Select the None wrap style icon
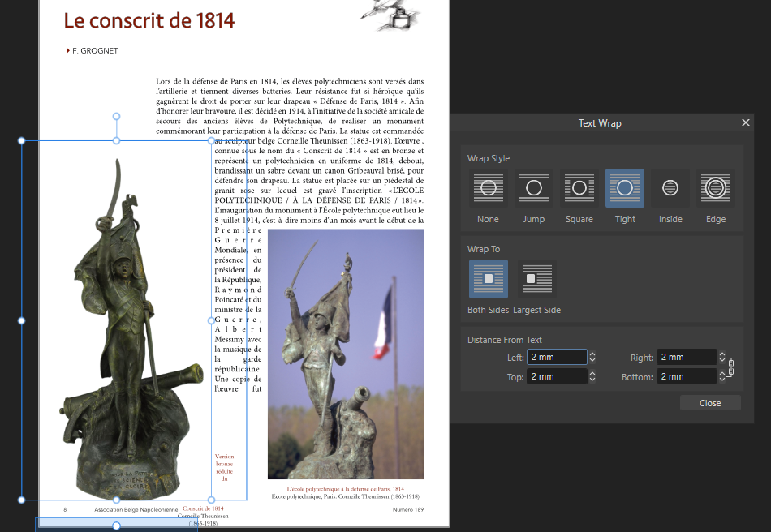771x532 pixels. pos(488,188)
